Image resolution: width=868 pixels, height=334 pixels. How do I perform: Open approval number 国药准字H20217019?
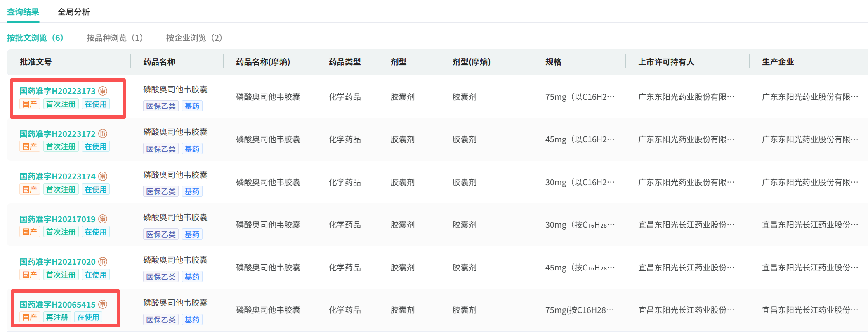click(x=57, y=219)
